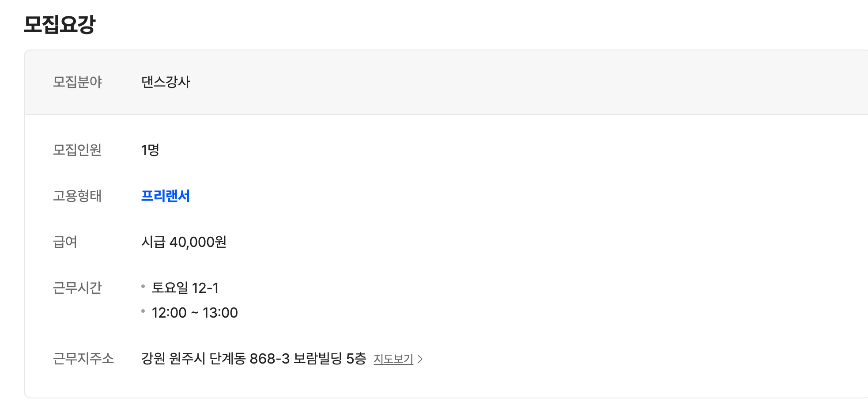
Task: Click the chevron arrow beside 지도보기
Action: point(420,359)
